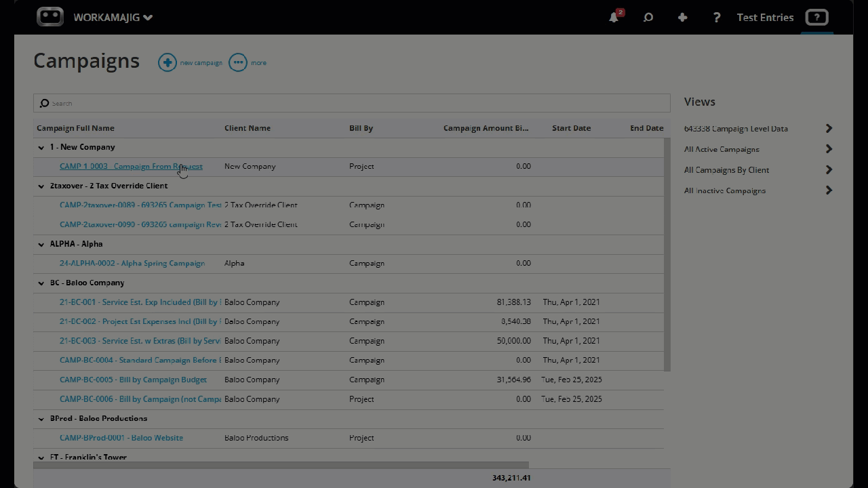The height and width of the screenshot is (488, 868).
Task: Click Alpha client name cell
Action: [x=234, y=263]
